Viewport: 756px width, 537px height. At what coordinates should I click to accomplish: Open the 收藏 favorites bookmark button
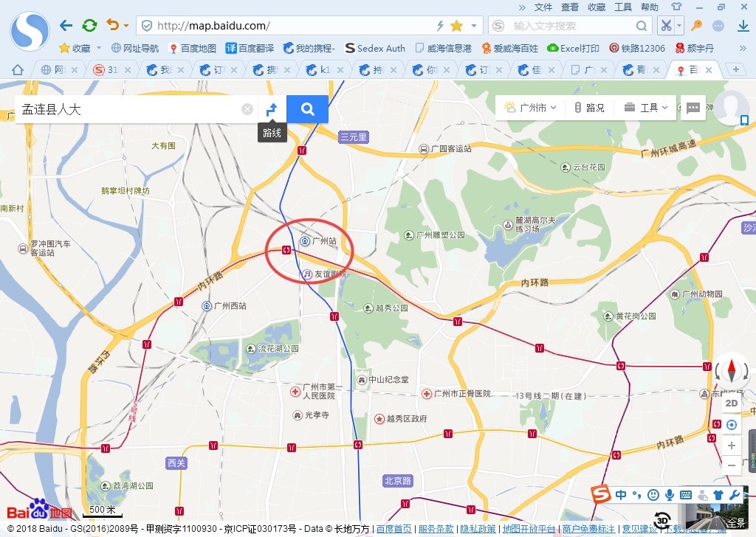[x=75, y=48]
